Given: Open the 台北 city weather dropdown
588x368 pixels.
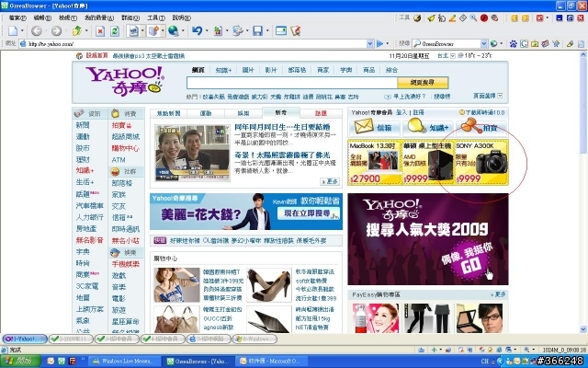Looking at the screenshot, I should tap(453, 55).
